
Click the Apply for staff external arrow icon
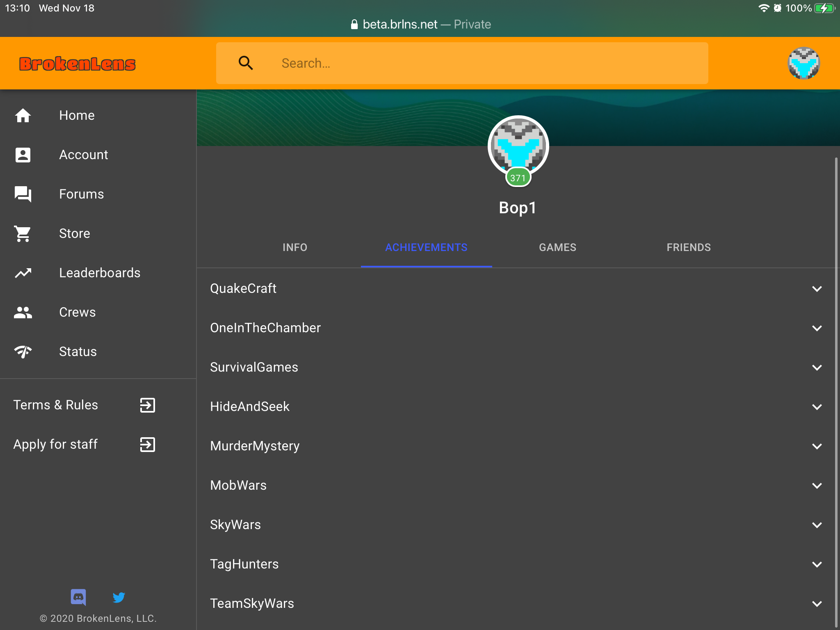[148, 444]
